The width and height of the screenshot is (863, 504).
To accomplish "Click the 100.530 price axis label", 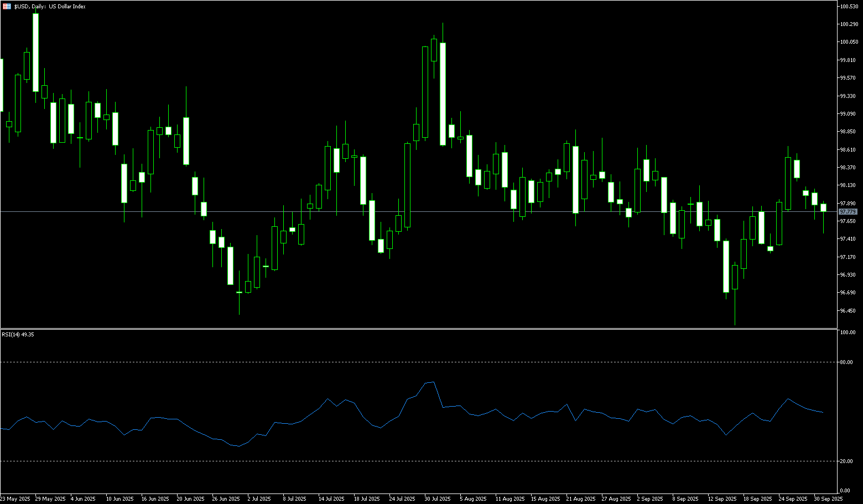I will coord(848,7).
